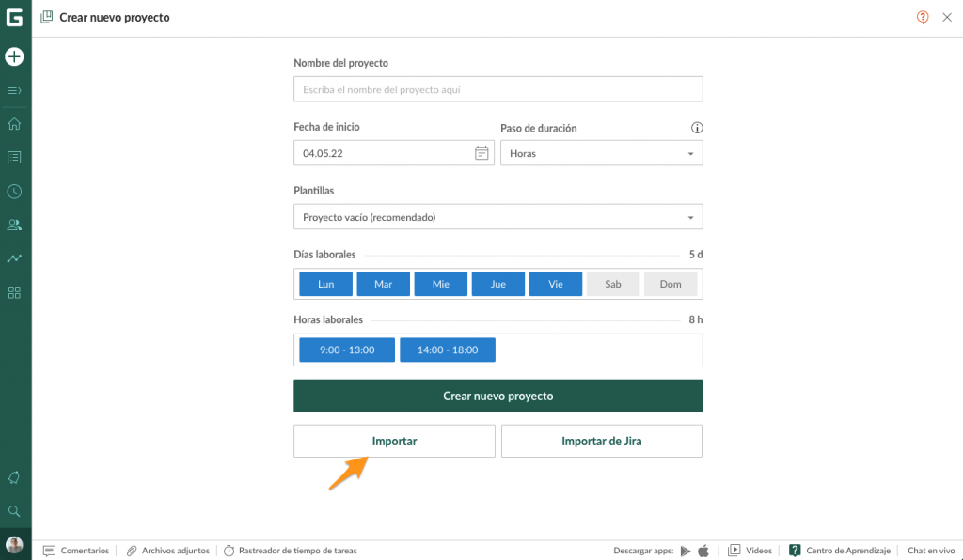Viewport: 963px width, 560px height.
Task: Expand the Paso de duración Horas dropdown
Action: [601, 153]
